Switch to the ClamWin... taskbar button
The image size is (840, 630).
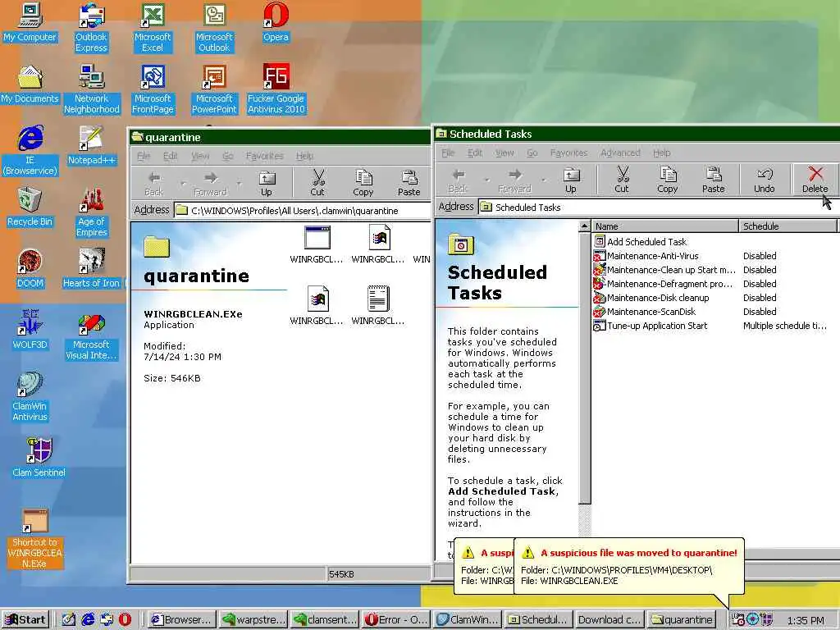(468, 620)
